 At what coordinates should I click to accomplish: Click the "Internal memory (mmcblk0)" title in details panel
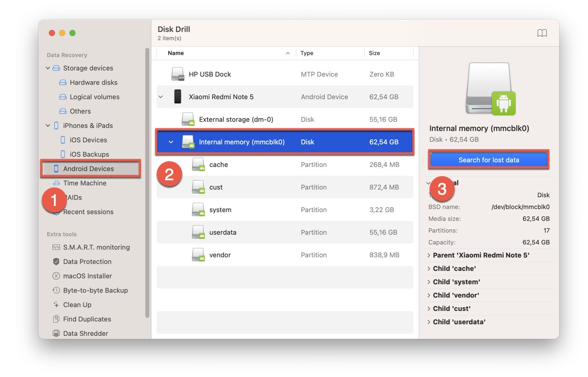pyautogui.click(x=479, y=128)
